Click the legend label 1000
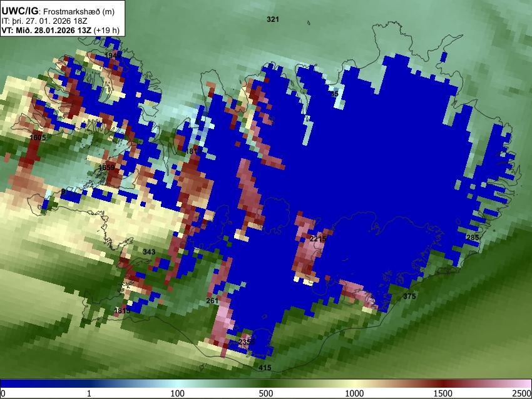532x399 pixels. [x=354, y=393]
